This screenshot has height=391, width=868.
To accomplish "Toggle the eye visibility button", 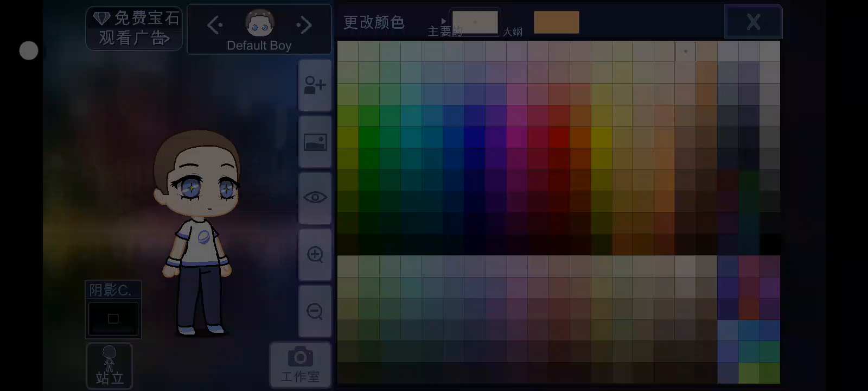I will (x=315, y=198).
